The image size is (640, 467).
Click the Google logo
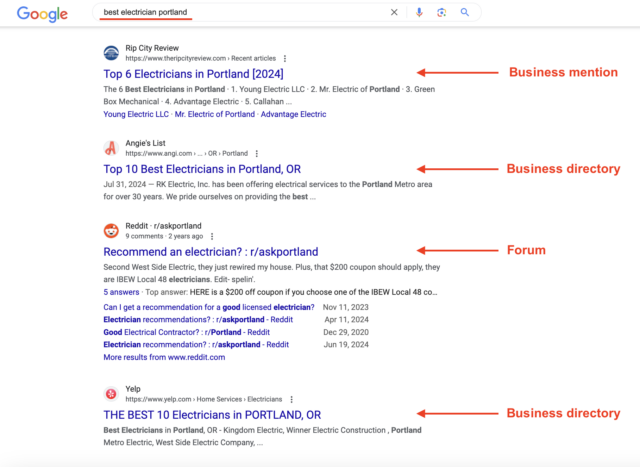(x=42, y=14)
